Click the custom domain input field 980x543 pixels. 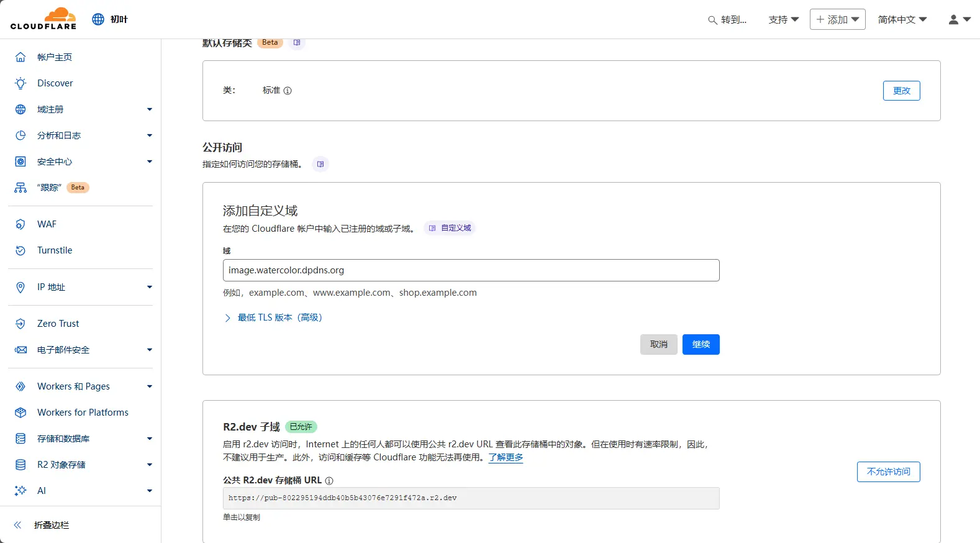click(x=471, y=270)
